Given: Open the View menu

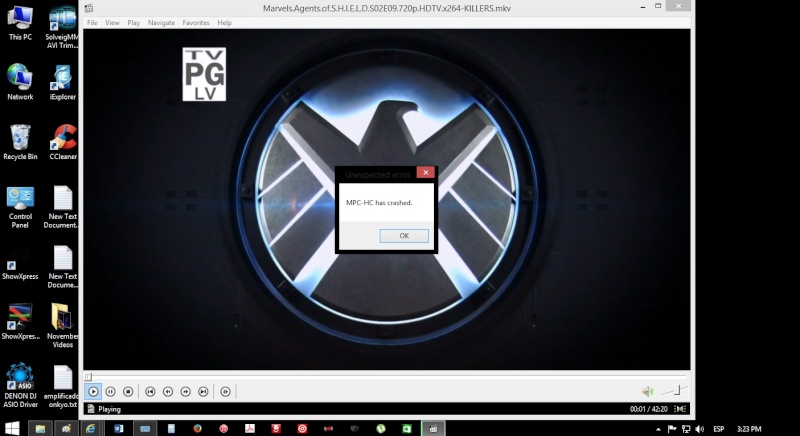Looking at the screenshot, I should (x=112, y=23).
